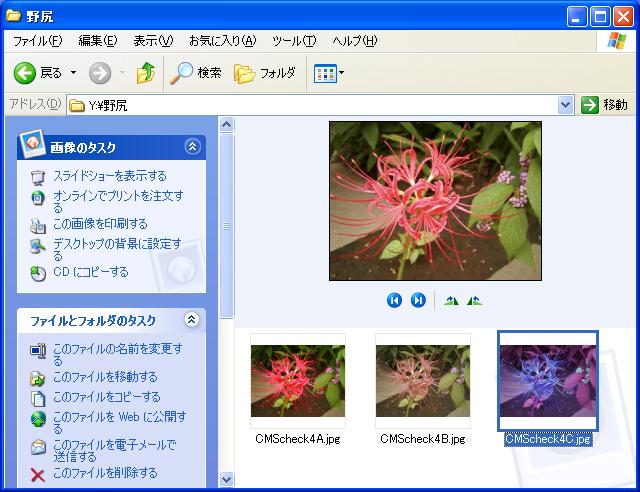Open Back button history dropdown arrow

coord(73,73)
